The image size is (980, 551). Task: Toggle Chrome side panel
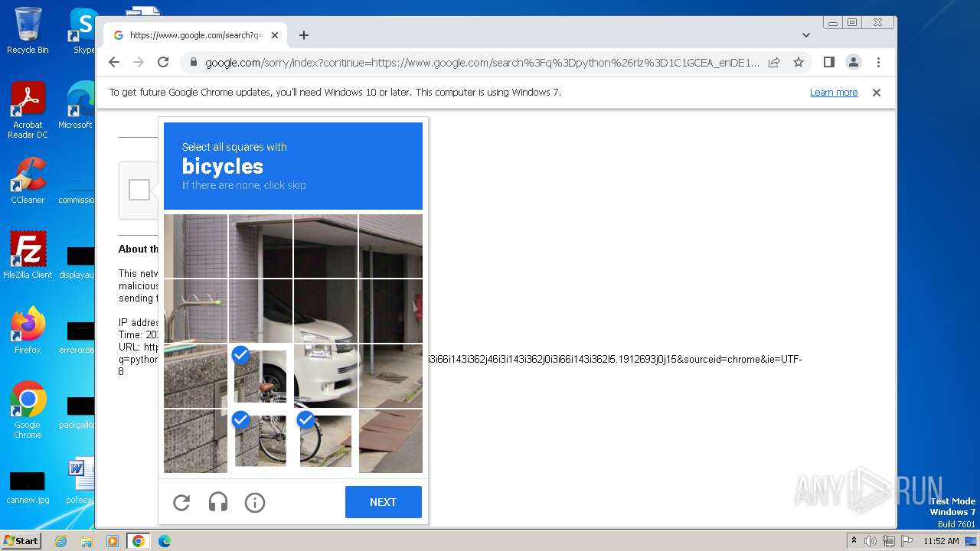pos(829,62)
